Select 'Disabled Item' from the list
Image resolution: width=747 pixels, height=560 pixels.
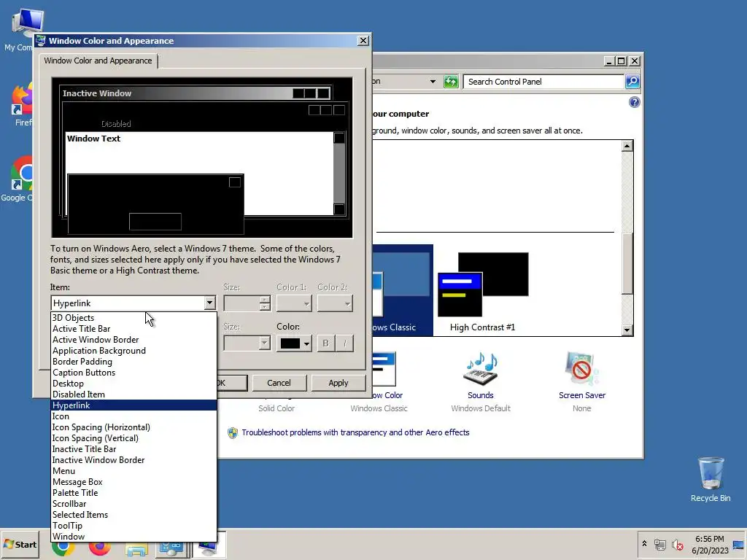(x=133, y=394)
